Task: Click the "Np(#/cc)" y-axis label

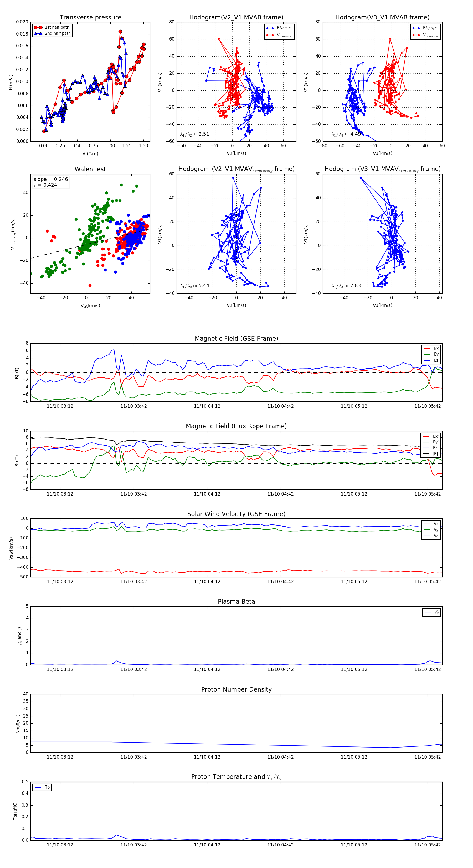Action: pyautogui.click(x=18, y=724)
